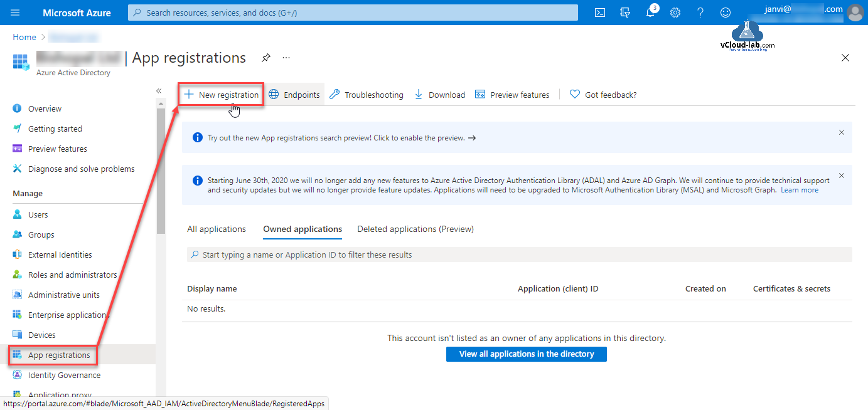This screenshot has width=868, height=410.
Task: Open the notifications bell
Action: [x=650, y=13]
